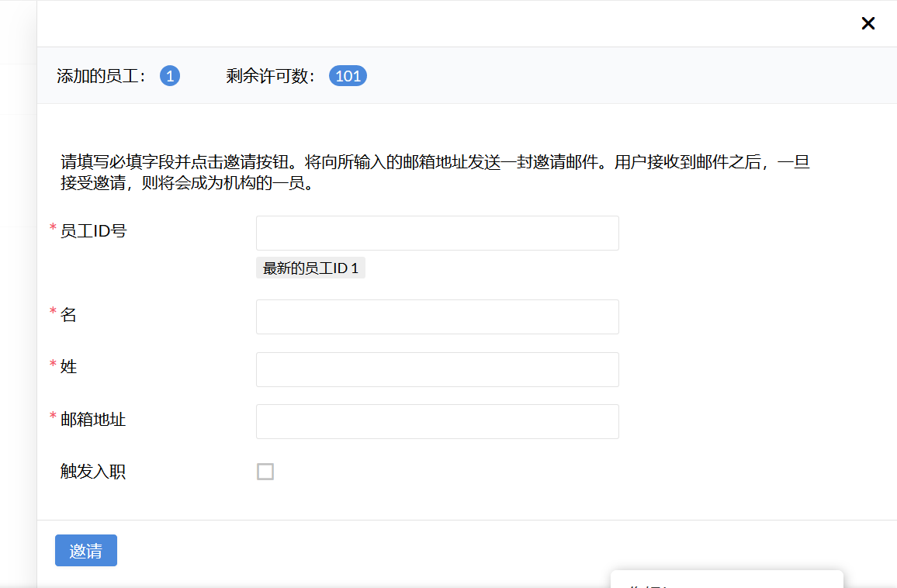The height and width of the screenshot is (588, 897).
Task: Click the 触发入职 label text
Action: pyautogui.click(x=93, y=472)
